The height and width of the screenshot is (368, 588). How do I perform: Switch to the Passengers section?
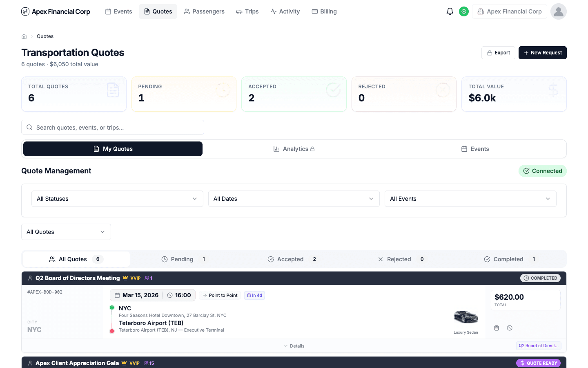(x=204, y=11)
